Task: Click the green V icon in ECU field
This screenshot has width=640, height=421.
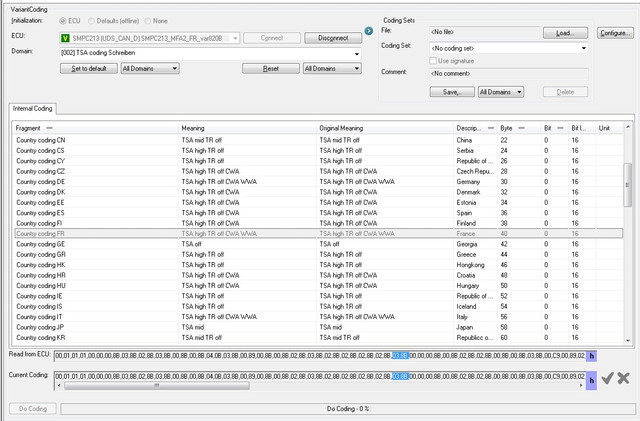Action: point(65,38)
